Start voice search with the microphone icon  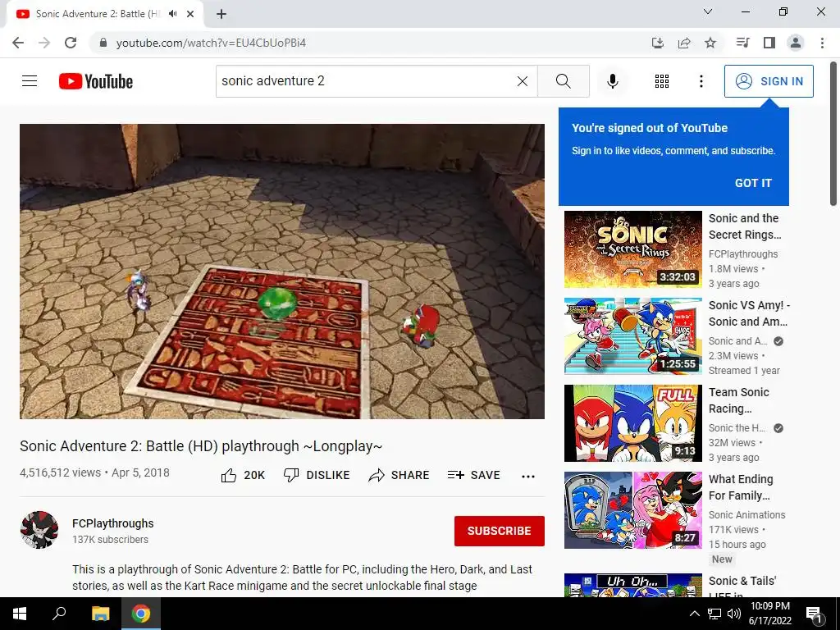[x=612, y=81]
